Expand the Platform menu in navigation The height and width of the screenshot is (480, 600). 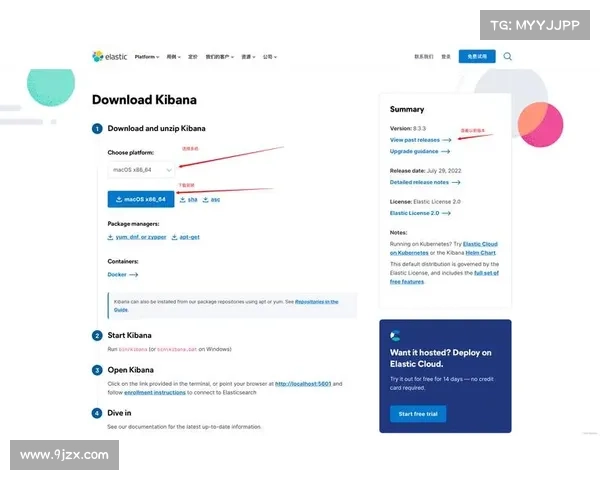(x=146, y=57)
